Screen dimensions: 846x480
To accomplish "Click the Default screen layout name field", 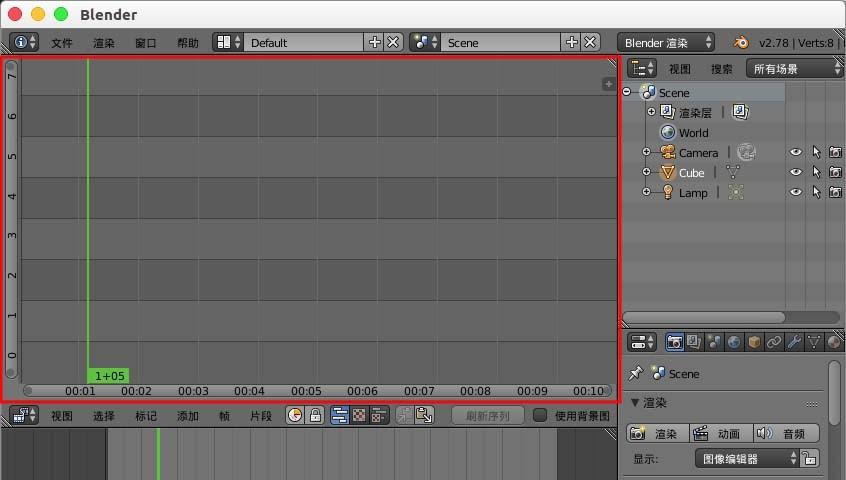I will (x=303, y=42).
